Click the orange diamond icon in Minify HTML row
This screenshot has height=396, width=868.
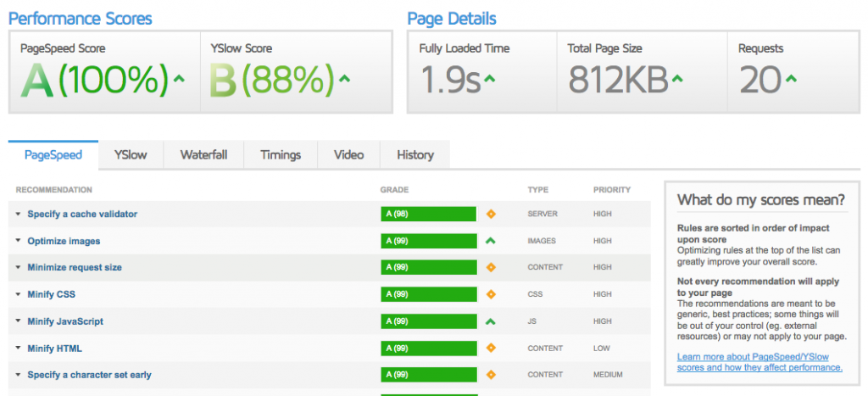click(491, 349)
